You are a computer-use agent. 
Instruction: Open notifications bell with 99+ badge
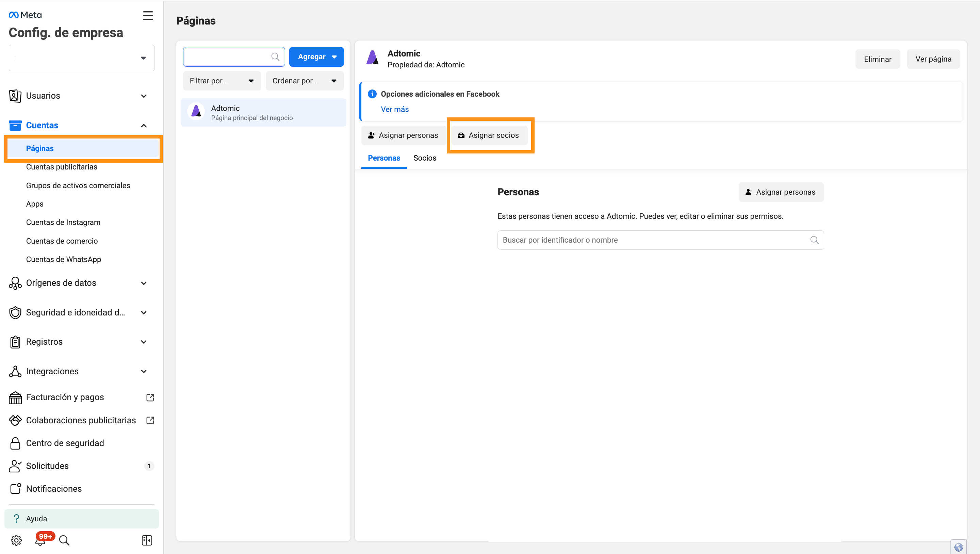tap(40, 540)
